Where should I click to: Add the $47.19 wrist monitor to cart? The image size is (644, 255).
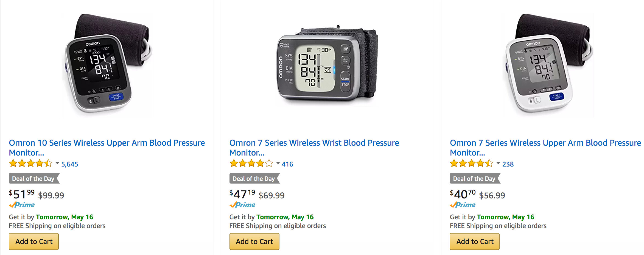tap(254, 242)
